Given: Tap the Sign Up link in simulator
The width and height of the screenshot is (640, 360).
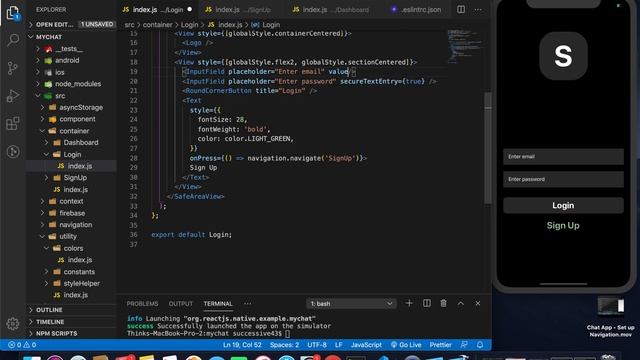Looking at the screenshot, I should tap(563, 225).
